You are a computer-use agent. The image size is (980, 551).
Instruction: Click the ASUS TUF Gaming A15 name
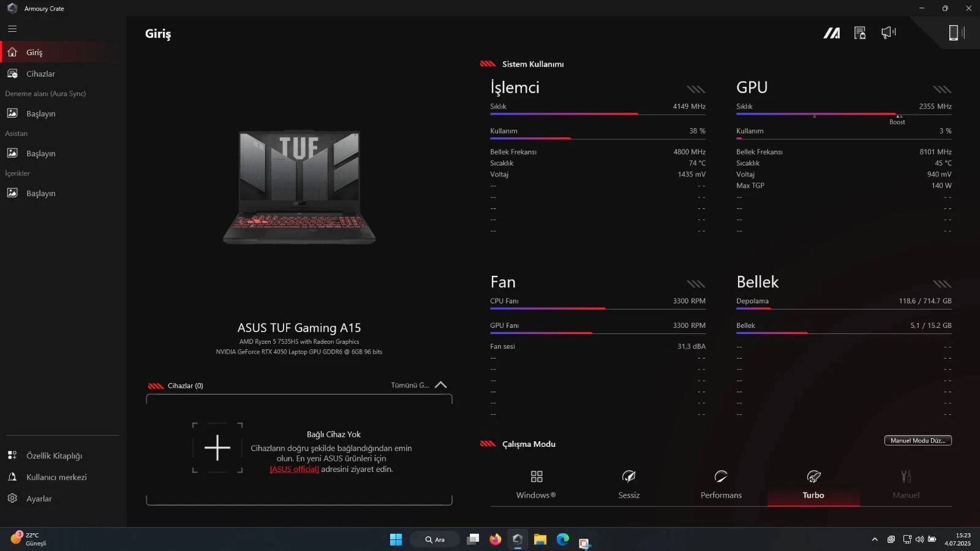click(x=299, y=328)
